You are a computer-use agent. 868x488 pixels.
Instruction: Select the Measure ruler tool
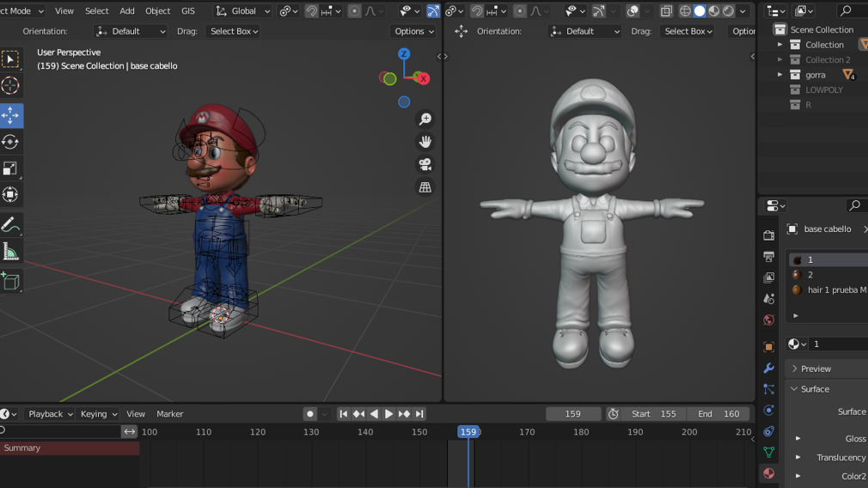tap(10, 252)
